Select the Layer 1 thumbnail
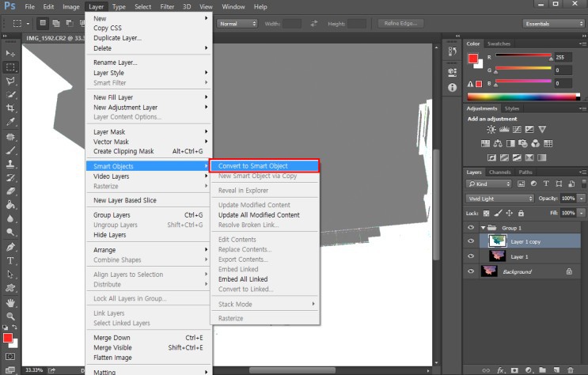Viewport: 588px width, 375px height. point(496,256)
